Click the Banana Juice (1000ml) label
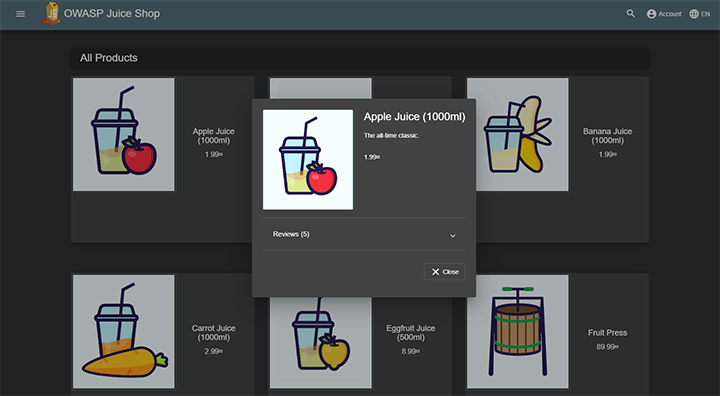The width and height of the screenshot is (720, 396). click(608, 136)
